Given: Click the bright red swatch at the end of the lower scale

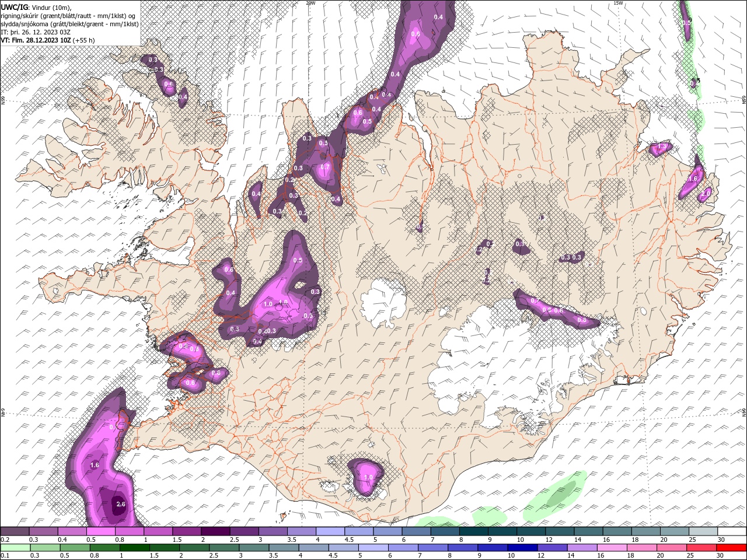Looking at the screenshot, I should (732, 548).
